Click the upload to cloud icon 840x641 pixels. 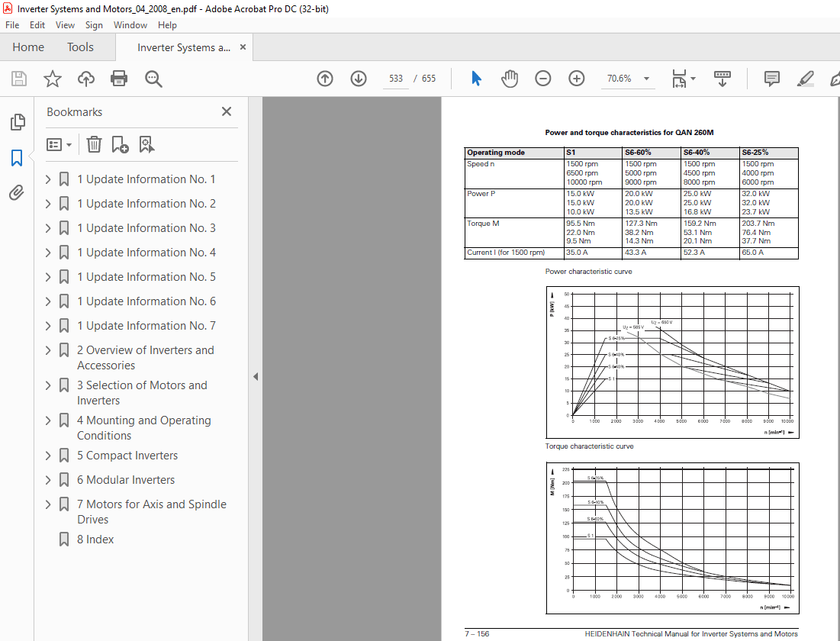(86, 79)
